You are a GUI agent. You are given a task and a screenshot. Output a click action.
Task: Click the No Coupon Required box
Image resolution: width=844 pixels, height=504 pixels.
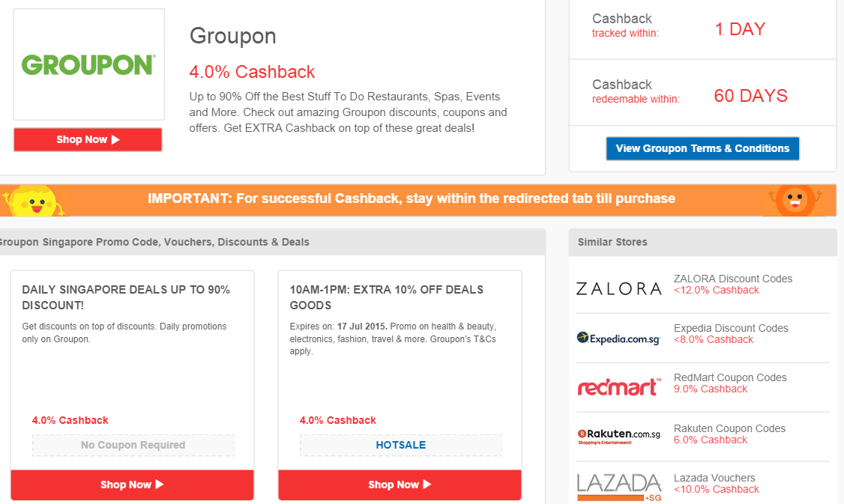point(133,445)
